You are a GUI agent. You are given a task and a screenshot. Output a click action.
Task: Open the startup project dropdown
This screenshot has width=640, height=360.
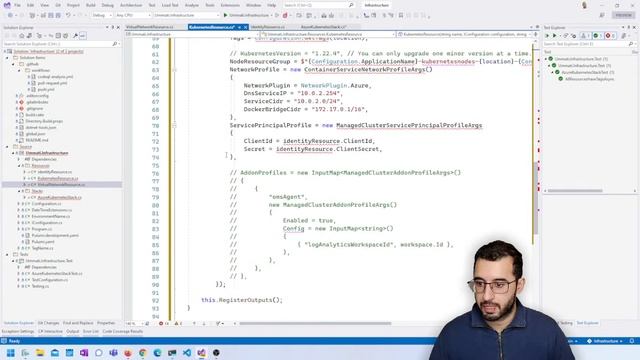(x=186, y=15)
